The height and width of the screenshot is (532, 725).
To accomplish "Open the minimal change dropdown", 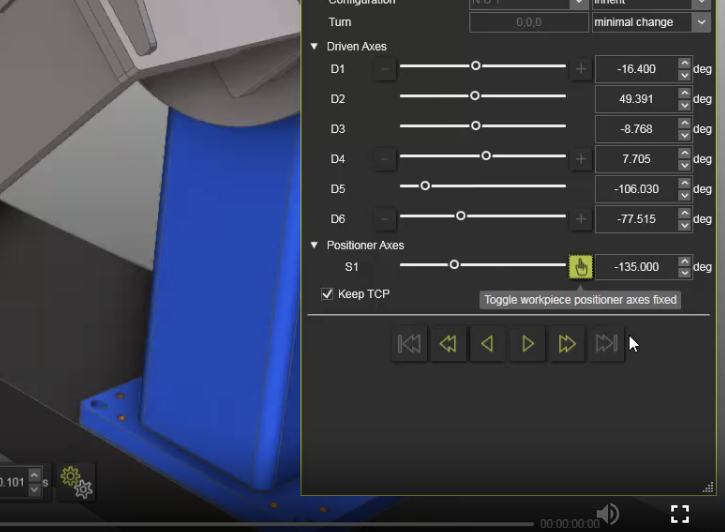I will coord(701,22).
